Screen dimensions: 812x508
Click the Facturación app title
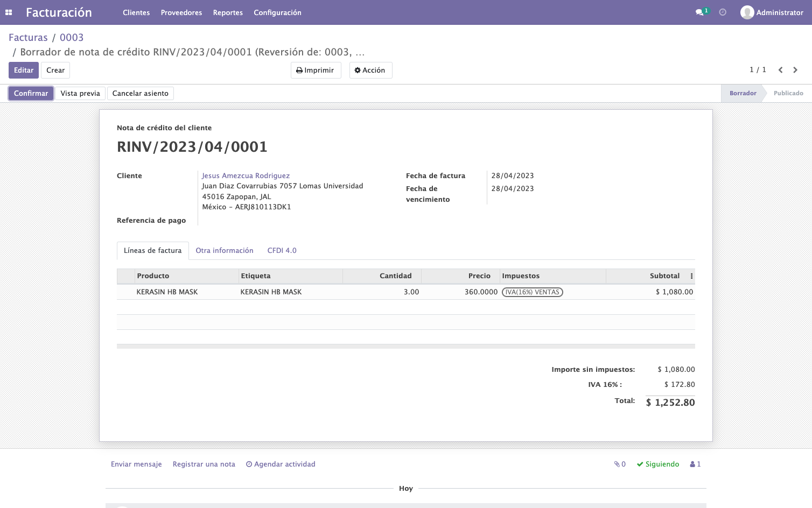59,12
